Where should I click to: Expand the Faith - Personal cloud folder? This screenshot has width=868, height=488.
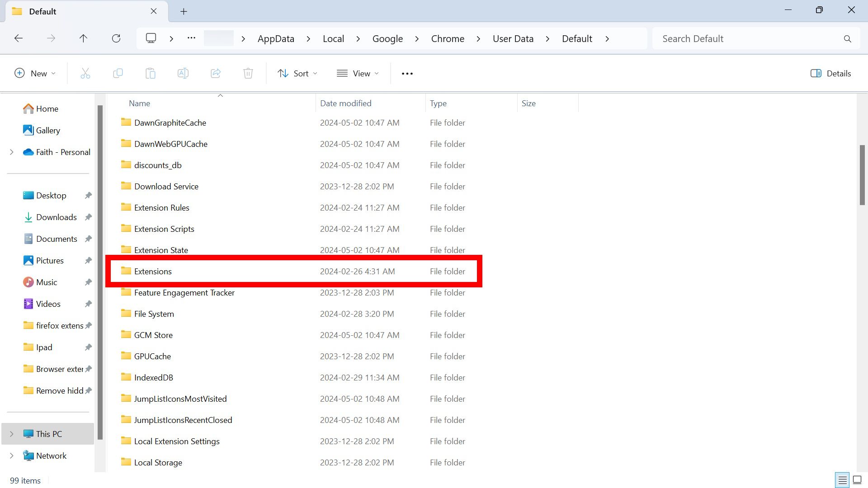(x=11, y=151)
